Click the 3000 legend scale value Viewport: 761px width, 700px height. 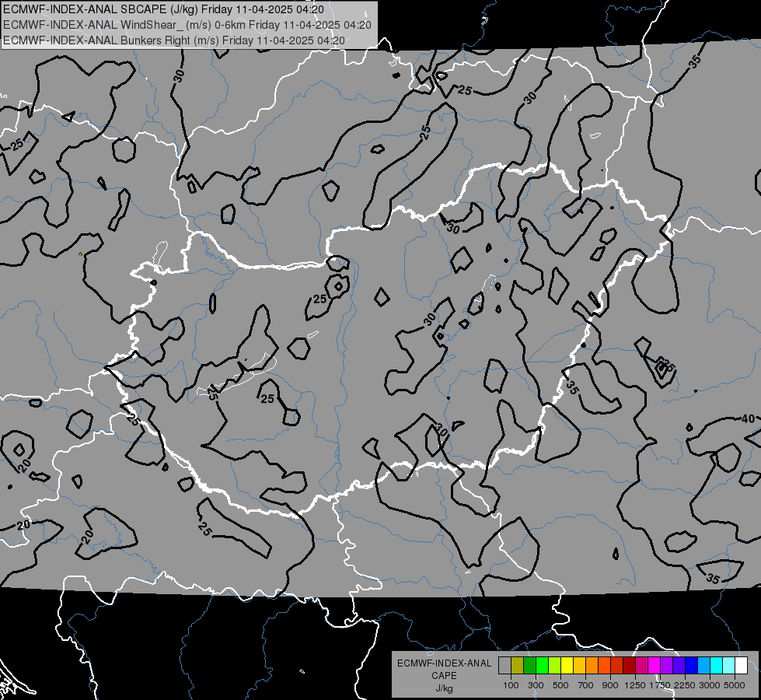click(x=710, y=685)
